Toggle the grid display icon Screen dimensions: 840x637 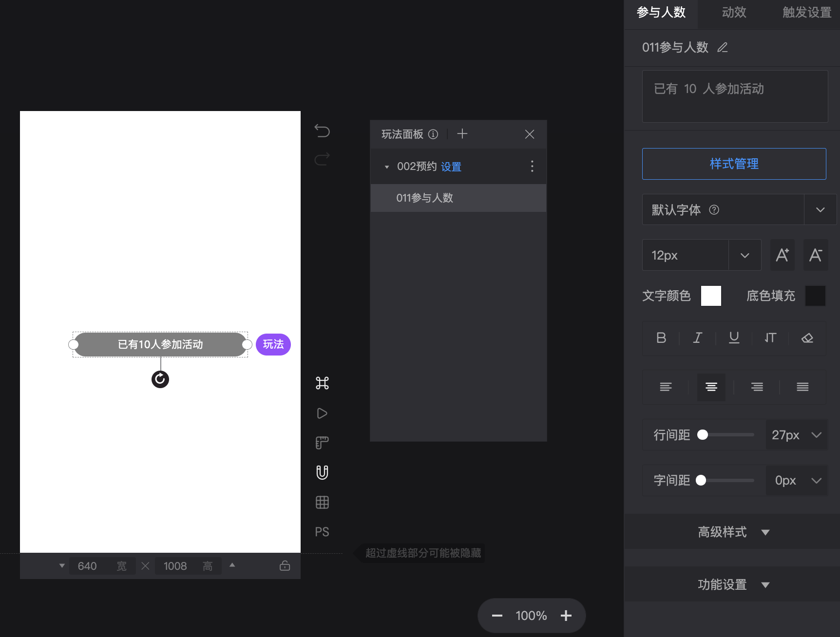(x=322, y=502)
